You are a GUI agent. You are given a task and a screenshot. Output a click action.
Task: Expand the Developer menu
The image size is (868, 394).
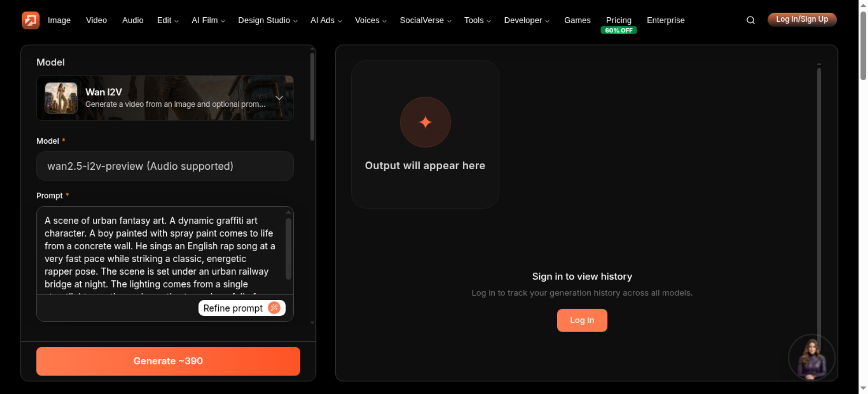point(527,20)
